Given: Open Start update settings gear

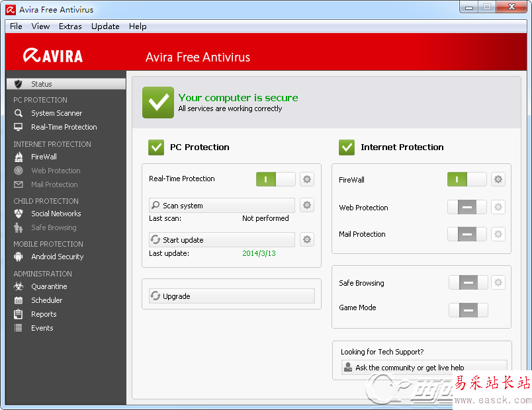Looking at the screenshot, I should [x=307, y=239].
